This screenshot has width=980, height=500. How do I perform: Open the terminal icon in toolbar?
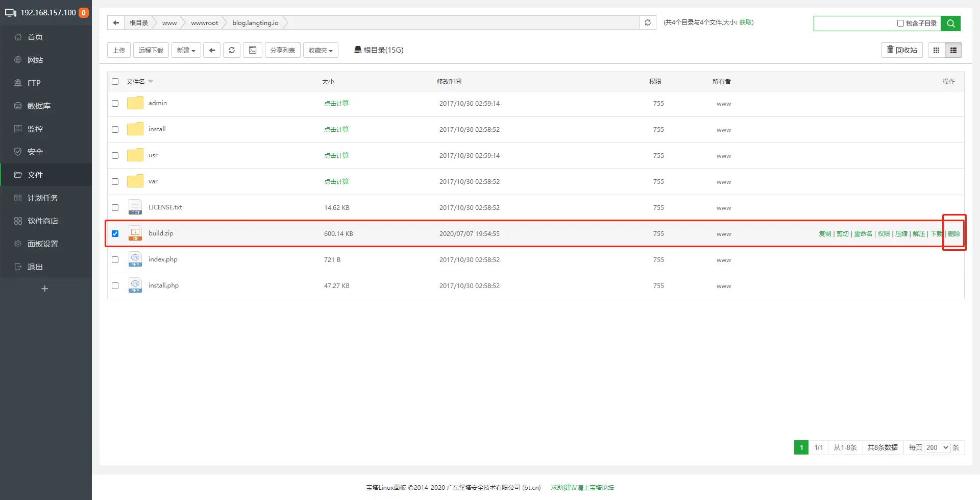[x=253, y=50]
